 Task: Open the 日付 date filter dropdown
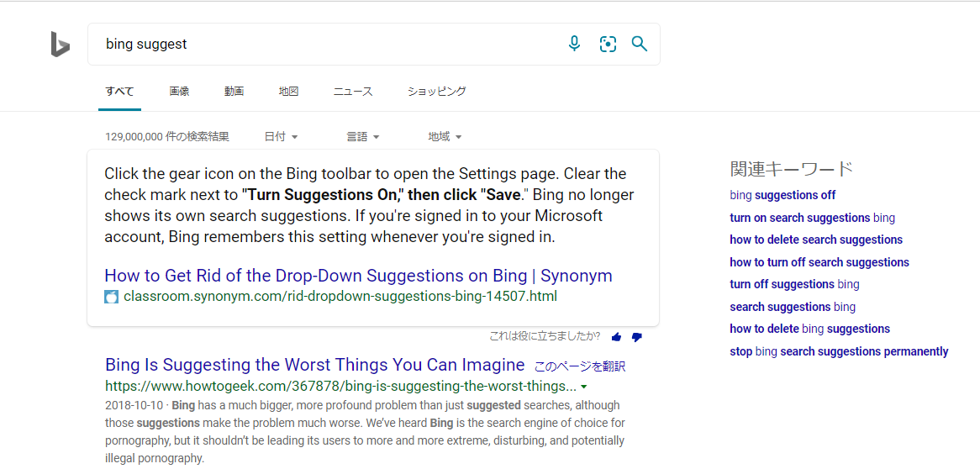click(x=282, y=137)
